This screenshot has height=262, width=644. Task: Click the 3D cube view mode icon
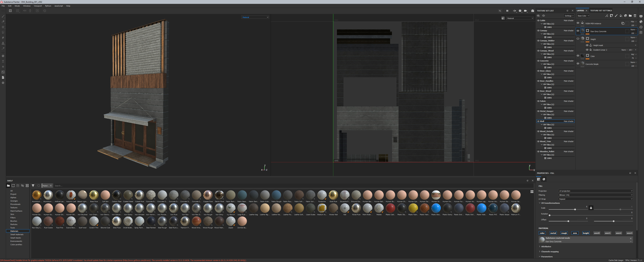520,11
